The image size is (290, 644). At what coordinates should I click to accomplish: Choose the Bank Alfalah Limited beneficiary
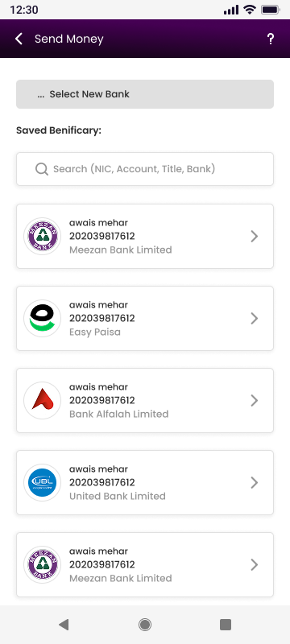pos(145,400)
